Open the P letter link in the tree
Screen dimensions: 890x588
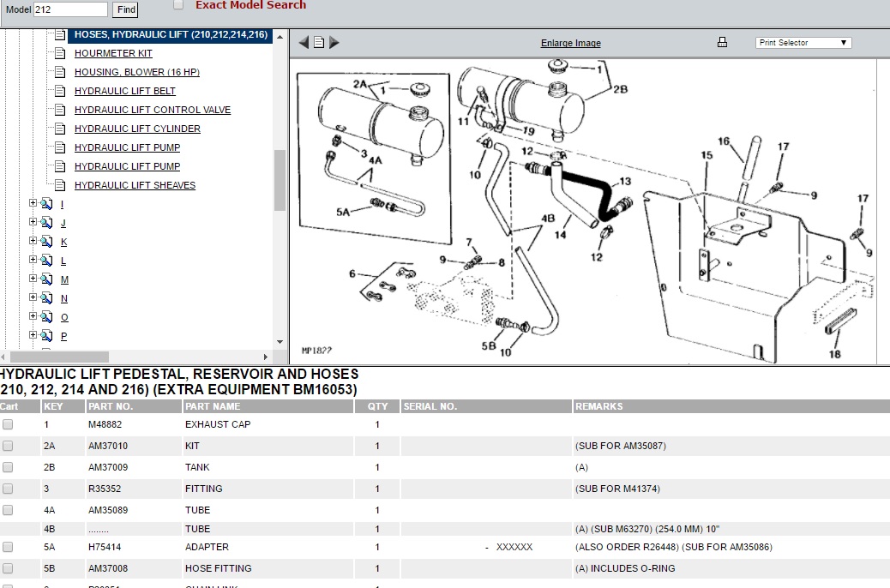[x=63, y=336]
